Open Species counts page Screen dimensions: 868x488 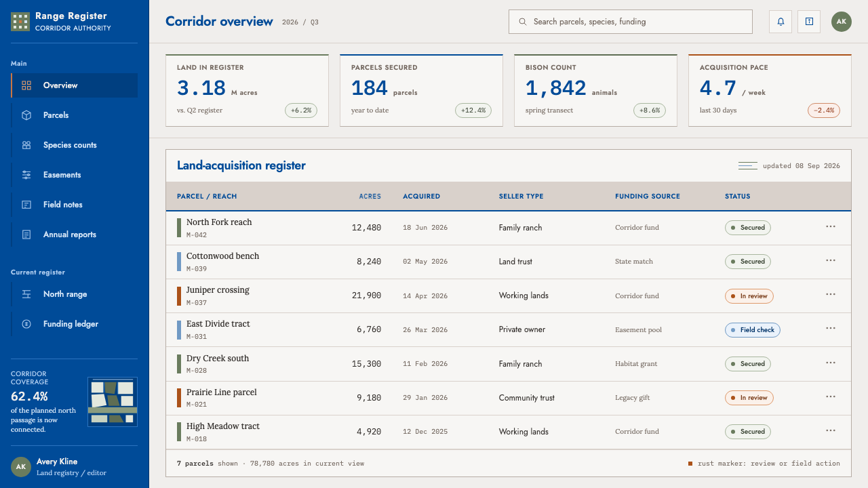pos(75,145)
